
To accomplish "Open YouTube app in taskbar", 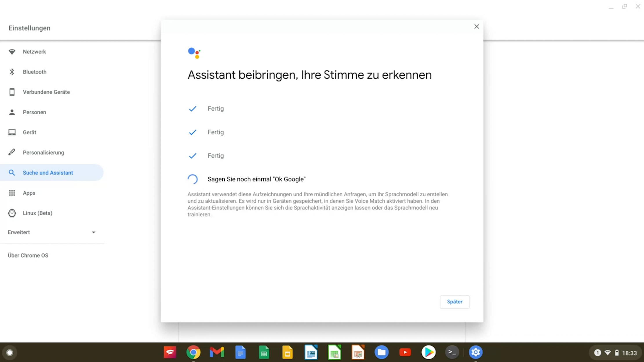I will tap(405, 352).
